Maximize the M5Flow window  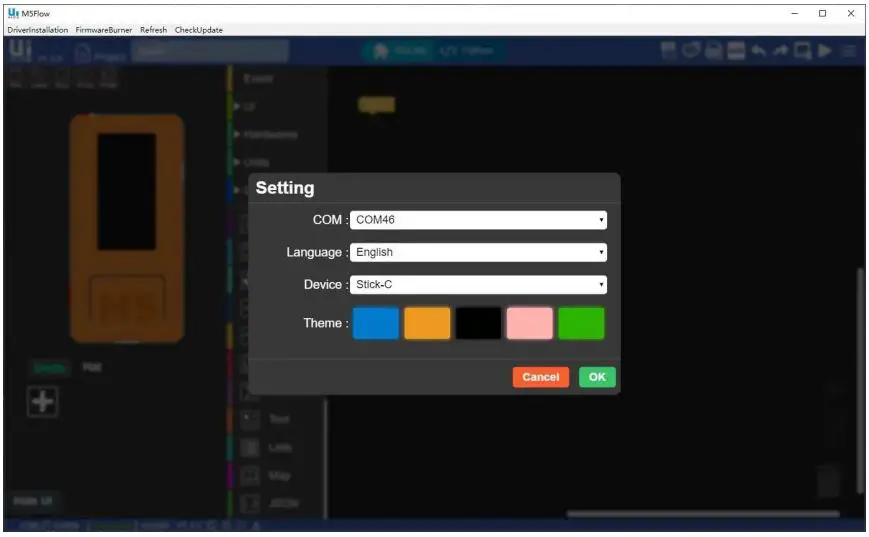822,13
